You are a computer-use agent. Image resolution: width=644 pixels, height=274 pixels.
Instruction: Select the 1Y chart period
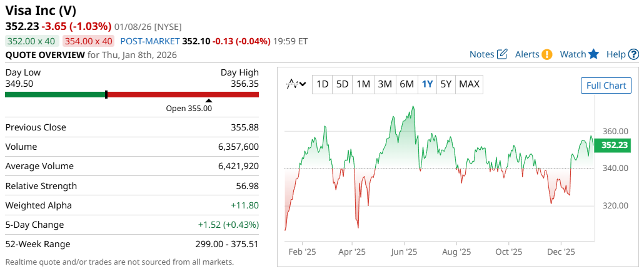[427, 84]
